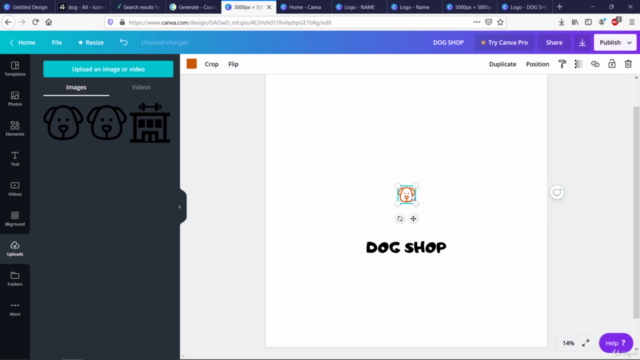Toggle the lock on the selected element
The width and height of the screenshot is (640, 360).
[x=611, y=64]
